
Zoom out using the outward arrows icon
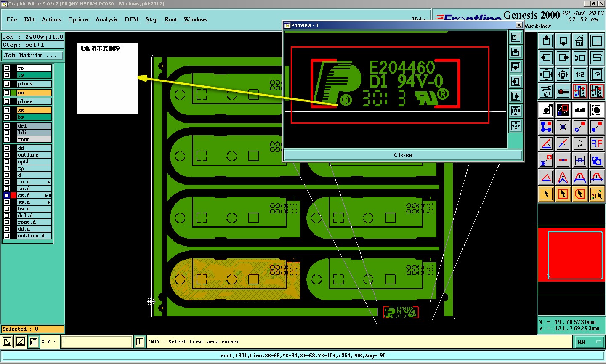[x=563, y=74]
